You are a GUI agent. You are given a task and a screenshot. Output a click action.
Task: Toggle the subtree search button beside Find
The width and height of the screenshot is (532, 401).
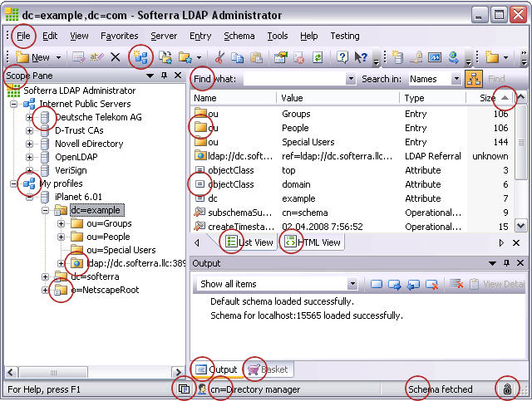click(474, 79)
